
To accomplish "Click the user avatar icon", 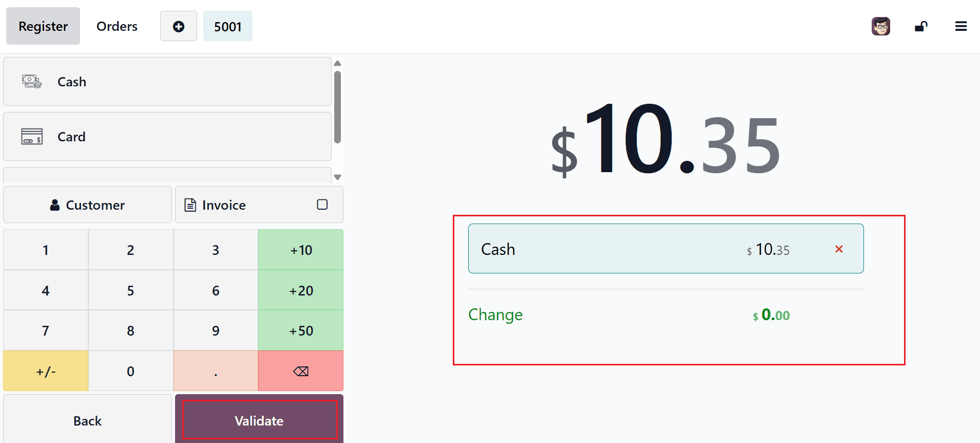I will (x=881, y=26).
